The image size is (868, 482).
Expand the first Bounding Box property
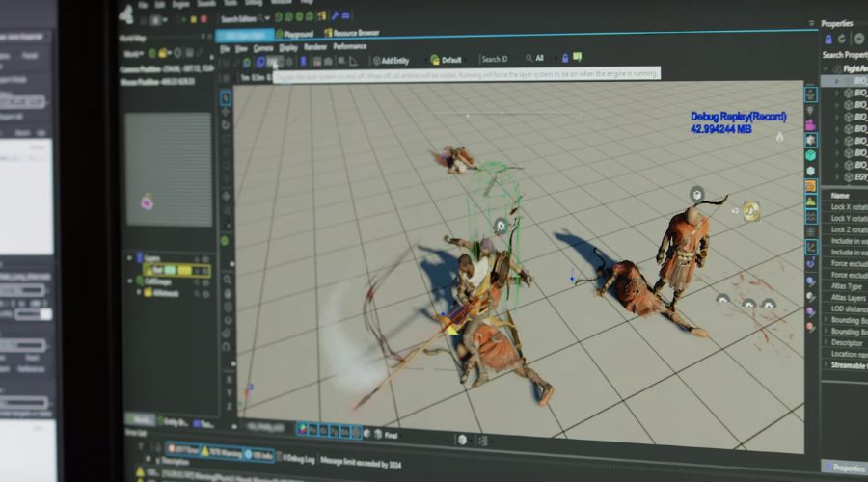(826, 319)
